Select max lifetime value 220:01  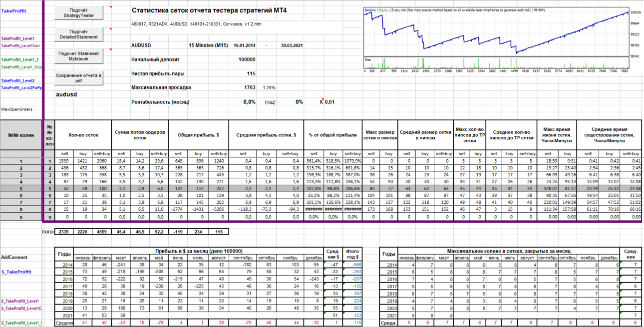pos(547,203)
